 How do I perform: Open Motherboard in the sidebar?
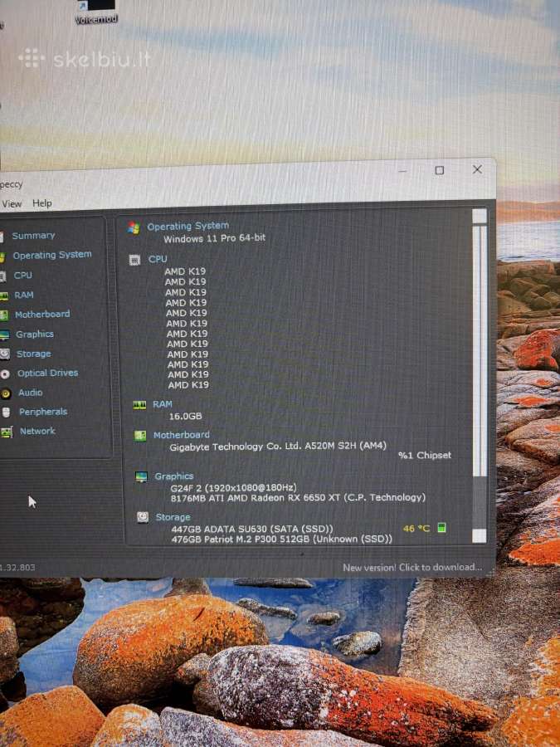click(x=42, y=314)
